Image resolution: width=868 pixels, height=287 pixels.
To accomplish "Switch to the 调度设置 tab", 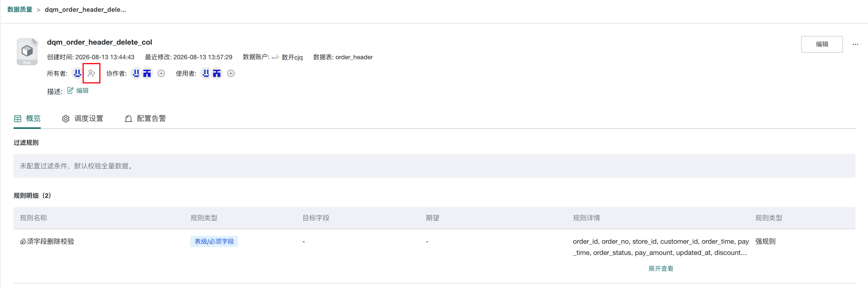I will pyautogui.click(x=83, y=118).
